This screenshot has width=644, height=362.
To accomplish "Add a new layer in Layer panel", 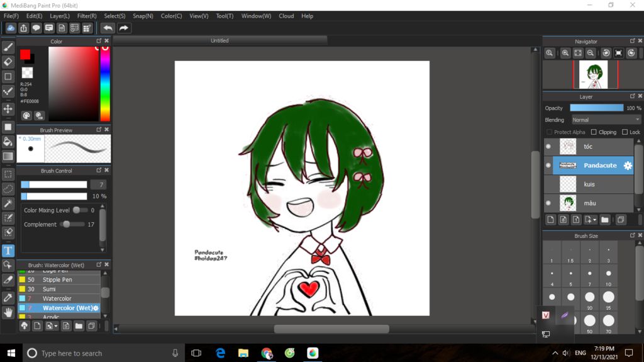I will coord(550,220).
